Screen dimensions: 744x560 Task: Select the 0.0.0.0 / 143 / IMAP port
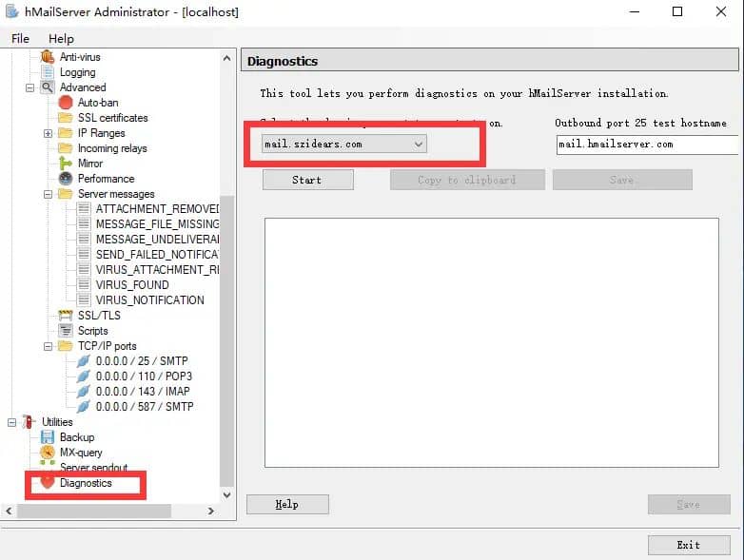click(x=144, y=392)
